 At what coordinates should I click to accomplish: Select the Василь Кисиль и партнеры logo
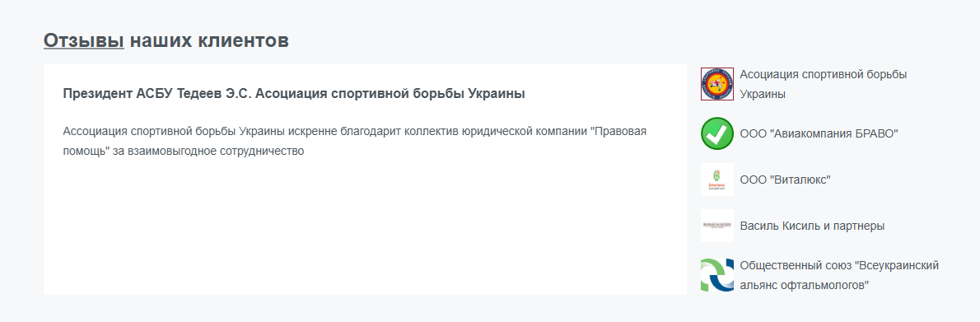pos(716,226)
